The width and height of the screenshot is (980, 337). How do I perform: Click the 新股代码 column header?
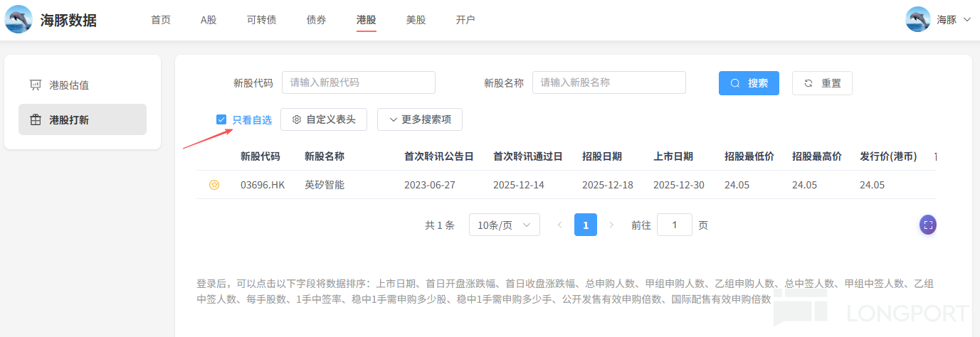pos(260,156)
